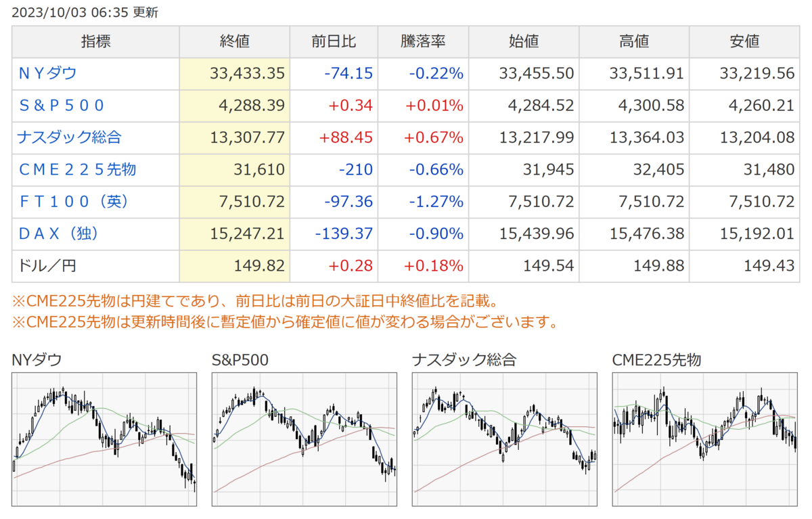Select the ドル／円 row label
This screenshot has width=812, height=519.
[47, 266]
